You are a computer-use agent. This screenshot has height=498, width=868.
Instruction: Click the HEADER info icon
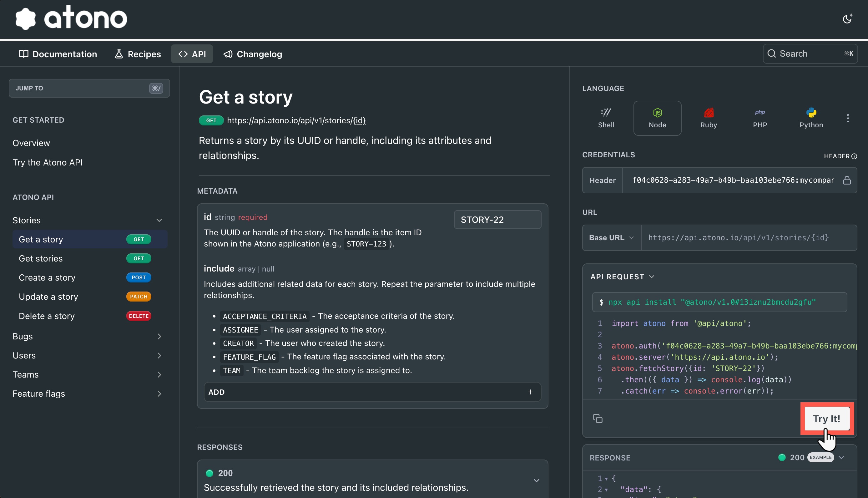[854, 156]
